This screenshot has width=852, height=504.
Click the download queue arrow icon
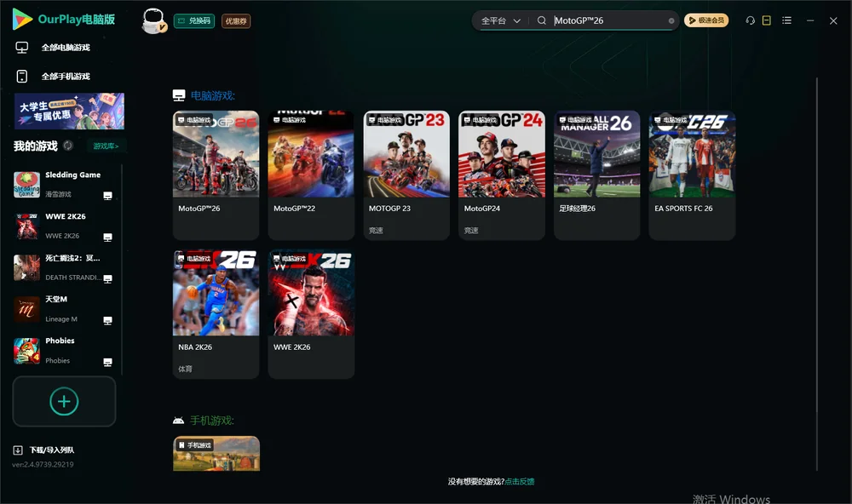(x=18, y=450)
